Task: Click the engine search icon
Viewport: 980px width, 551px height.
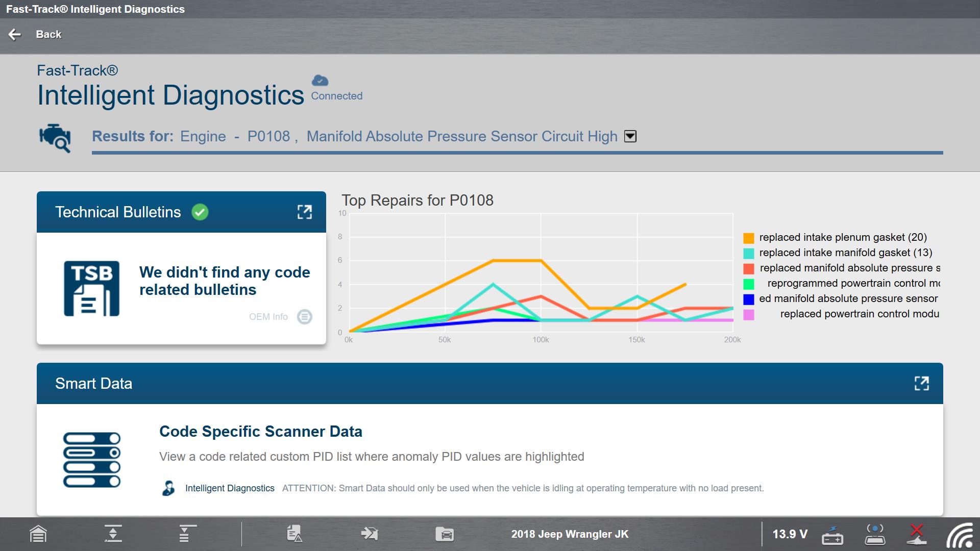Action: click(55, 137)
